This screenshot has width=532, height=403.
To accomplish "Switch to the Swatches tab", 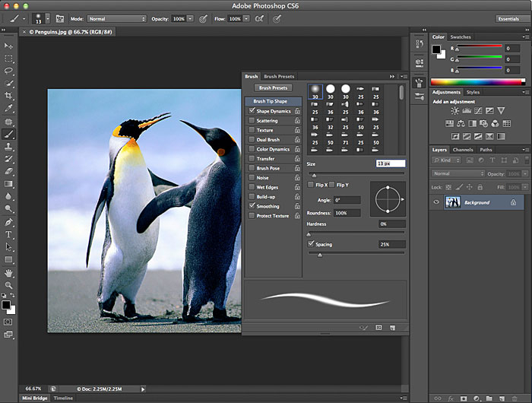I will 461,36.
